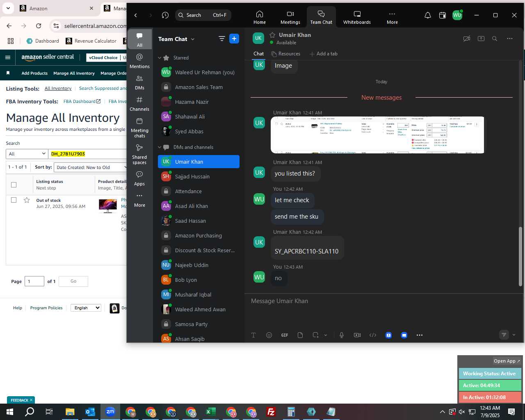Image resolution: width=525 pixels, height=420 pixels.
Task: Click the blue new chat plus button
Action: coord(234,39)
